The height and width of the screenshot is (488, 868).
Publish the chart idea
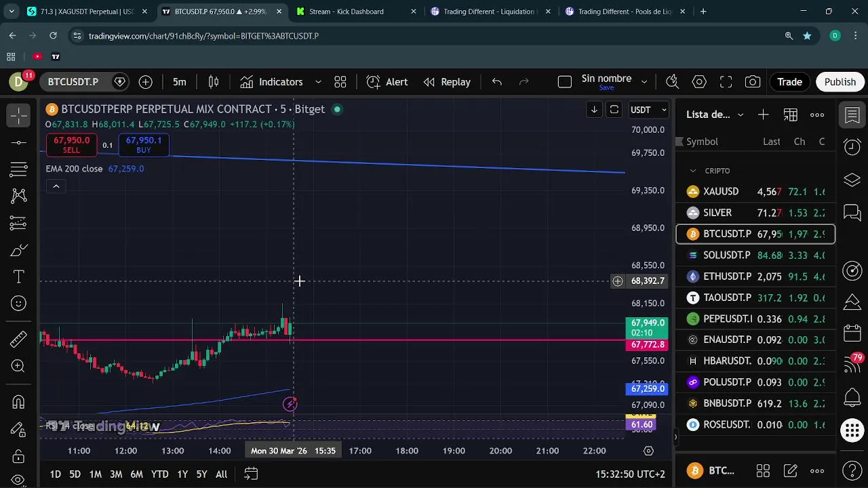pyautogui.click(x=840, y=82)
